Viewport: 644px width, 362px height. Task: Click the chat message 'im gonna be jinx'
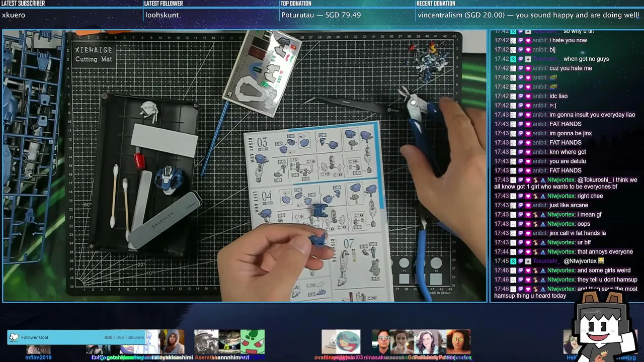click(x=571, y=133)
